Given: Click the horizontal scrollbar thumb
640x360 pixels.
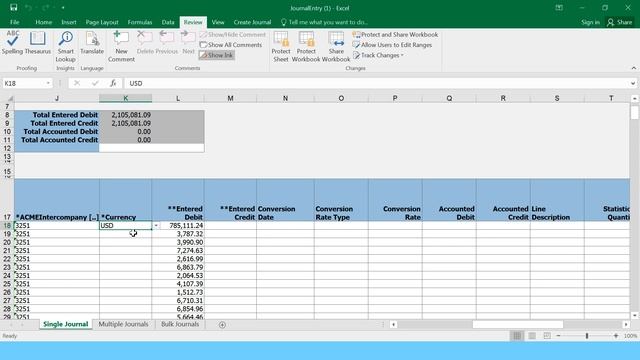Looking at the screenshot, I should [x=518, y=324].
